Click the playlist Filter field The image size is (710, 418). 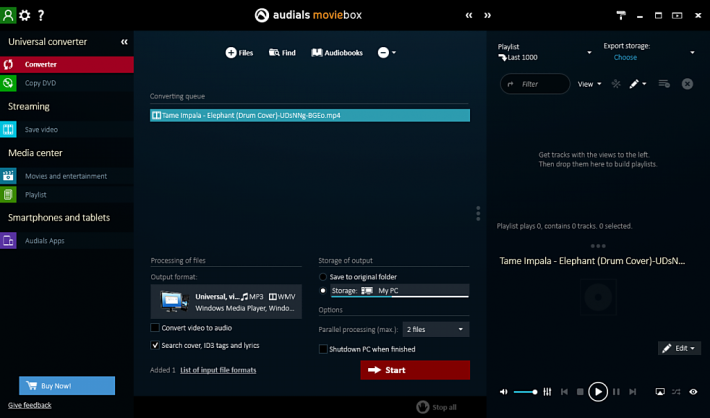pos(535,84)
